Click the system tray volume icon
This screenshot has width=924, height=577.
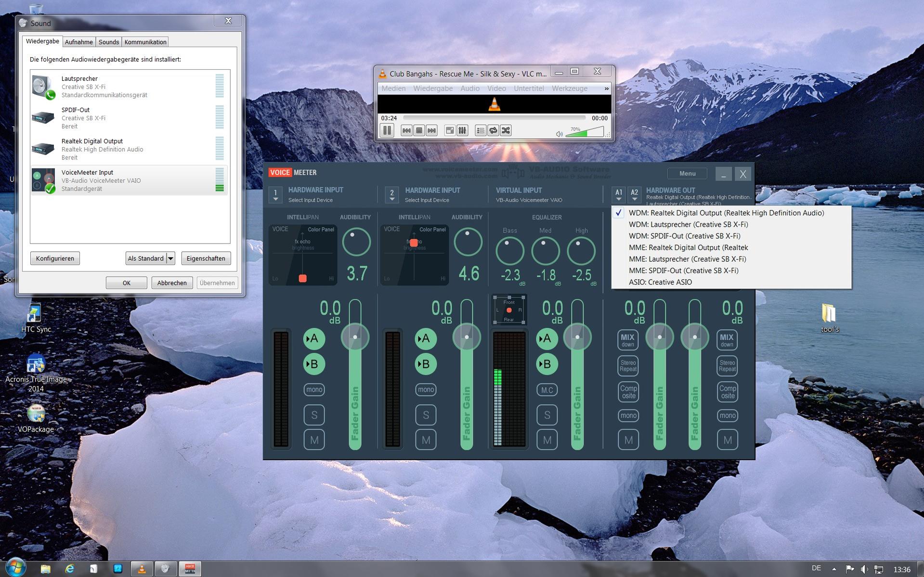(864, 569)
